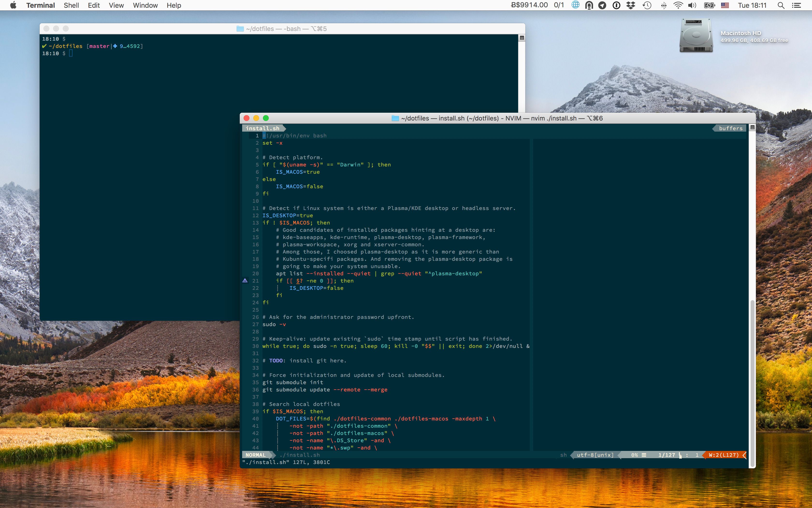Image resolution: width=812 pixels, height=508 pixels.
Task: Zoom the NVIM terminal window with green button
Action: click(266, 118)
